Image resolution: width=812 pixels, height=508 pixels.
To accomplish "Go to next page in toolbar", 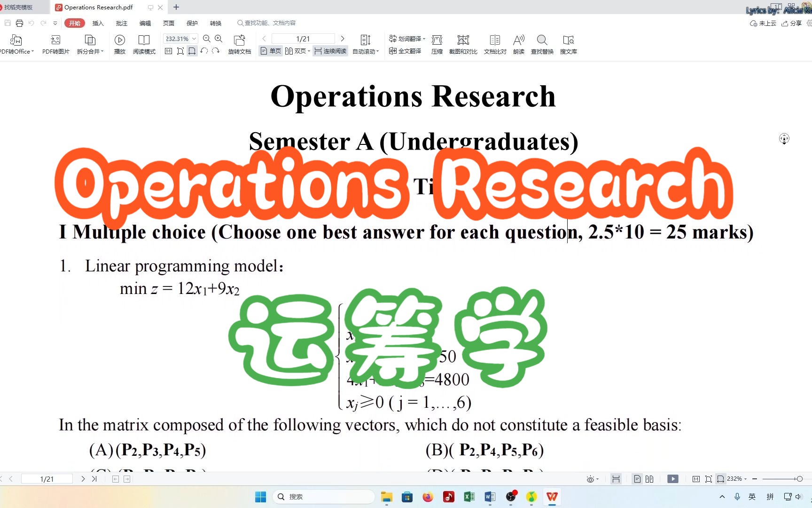I will coord(343,39).
